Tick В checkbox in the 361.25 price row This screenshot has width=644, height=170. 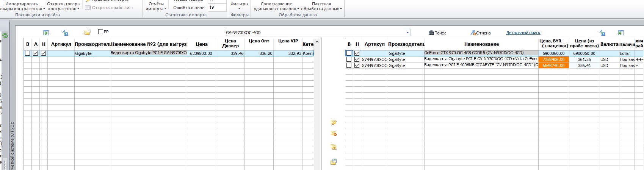click(x=349, y=59)
